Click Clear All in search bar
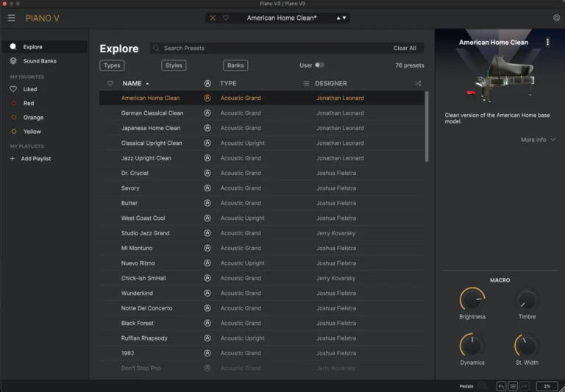The height and width of the screenshot is (392, 565). (405, 48)
